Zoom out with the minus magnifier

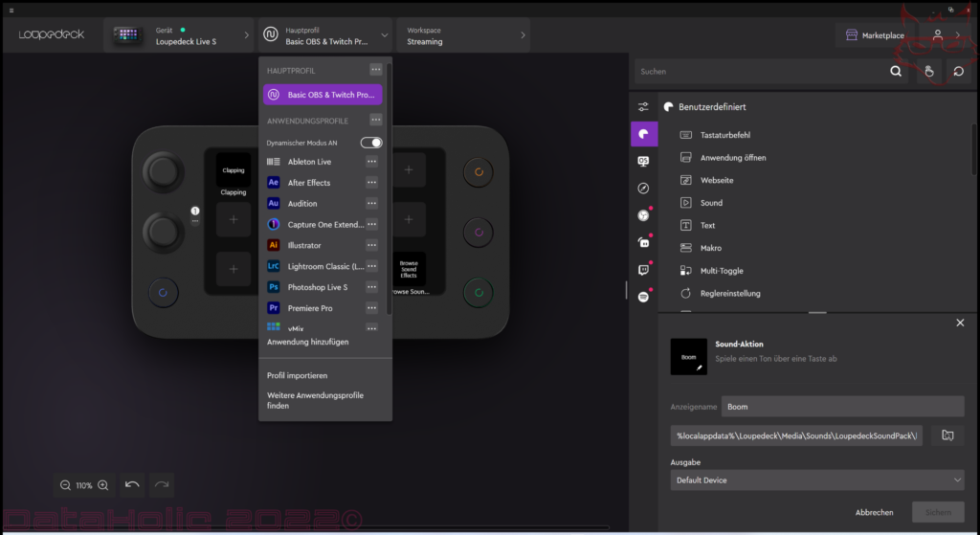point(65,485)
